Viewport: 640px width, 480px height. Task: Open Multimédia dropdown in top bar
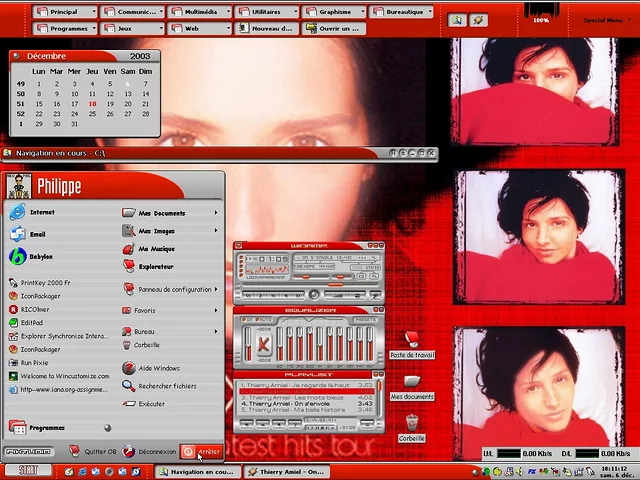(x=198, y=12)
